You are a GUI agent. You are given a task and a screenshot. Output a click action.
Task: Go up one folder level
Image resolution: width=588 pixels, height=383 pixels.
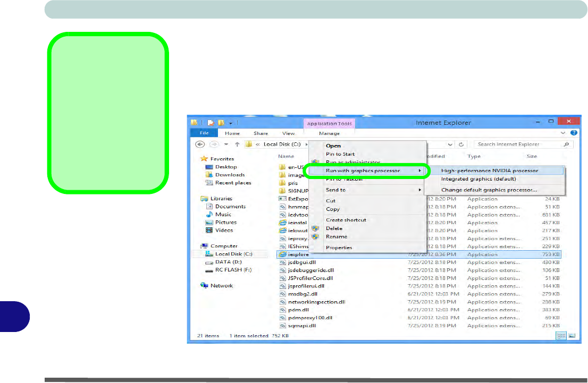pyautogui.click(x=237, y=144)
